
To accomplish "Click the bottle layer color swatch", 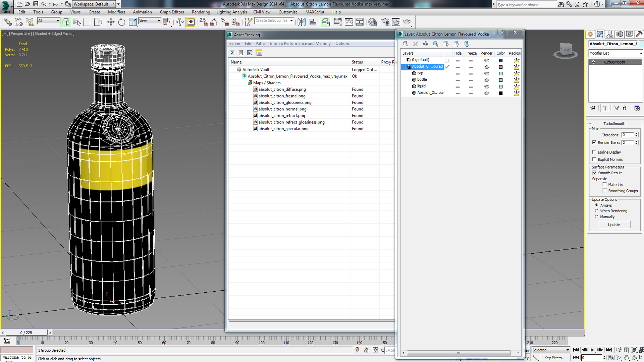I will tap(501, 80).
